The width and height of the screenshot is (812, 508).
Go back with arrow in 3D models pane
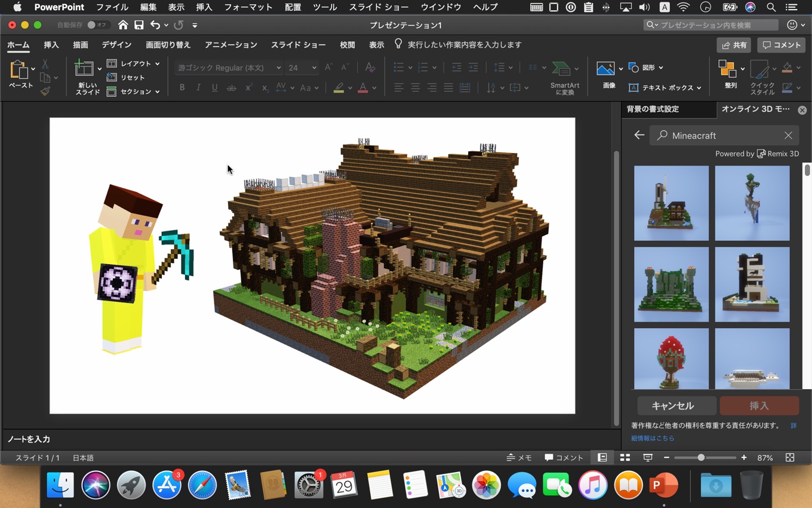click(x=639, y=135)
